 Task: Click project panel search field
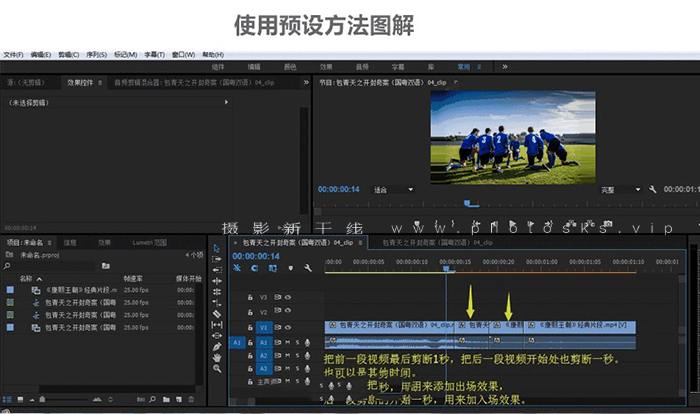tap(53, 266)
